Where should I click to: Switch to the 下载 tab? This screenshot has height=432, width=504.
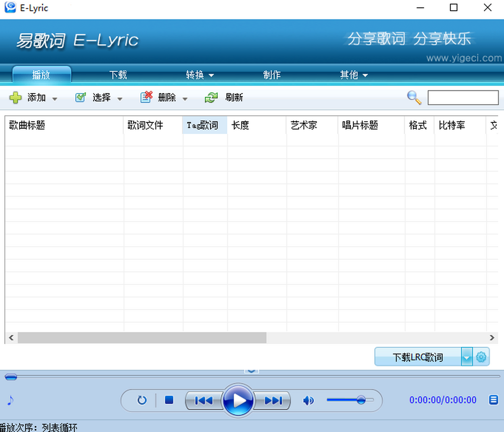(118, 75)
